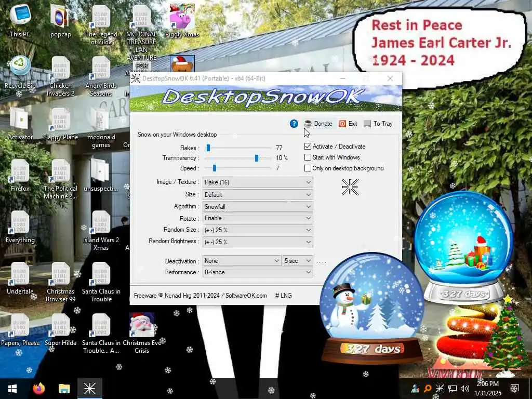The width and height of the screenshot is (532, 399).
Task: Select the Papers, Please icon
Action: pos(20,330)
